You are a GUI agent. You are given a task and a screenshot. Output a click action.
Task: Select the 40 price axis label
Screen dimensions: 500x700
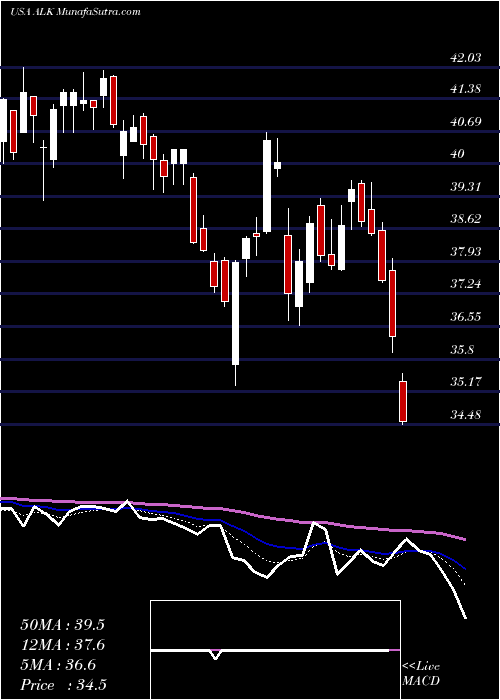tap(458, 154)
